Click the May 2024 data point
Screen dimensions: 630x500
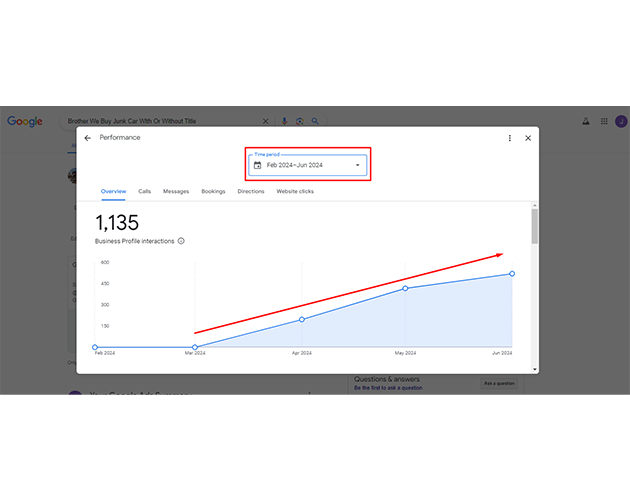pos(405,288)
